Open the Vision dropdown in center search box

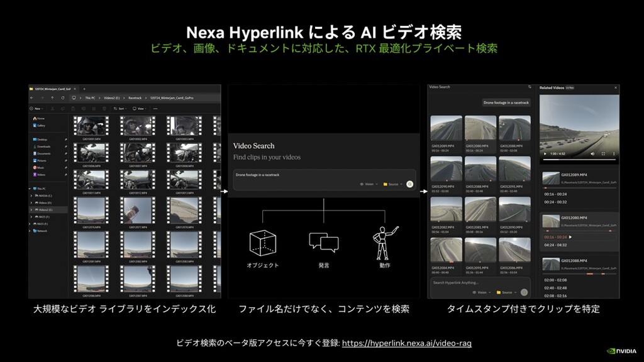click(369, 184)
